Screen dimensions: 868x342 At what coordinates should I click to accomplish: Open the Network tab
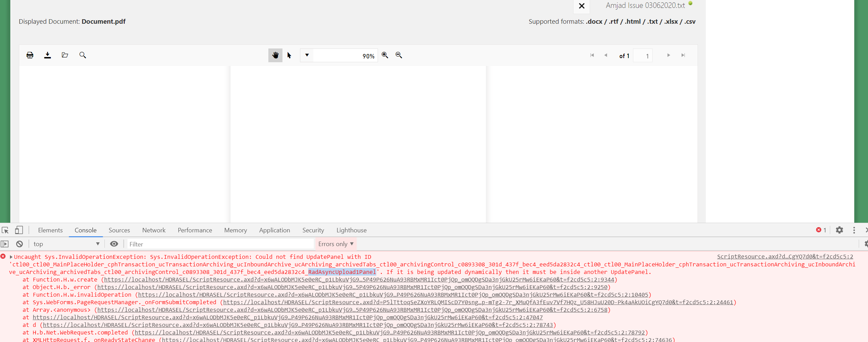coord(154,230)
